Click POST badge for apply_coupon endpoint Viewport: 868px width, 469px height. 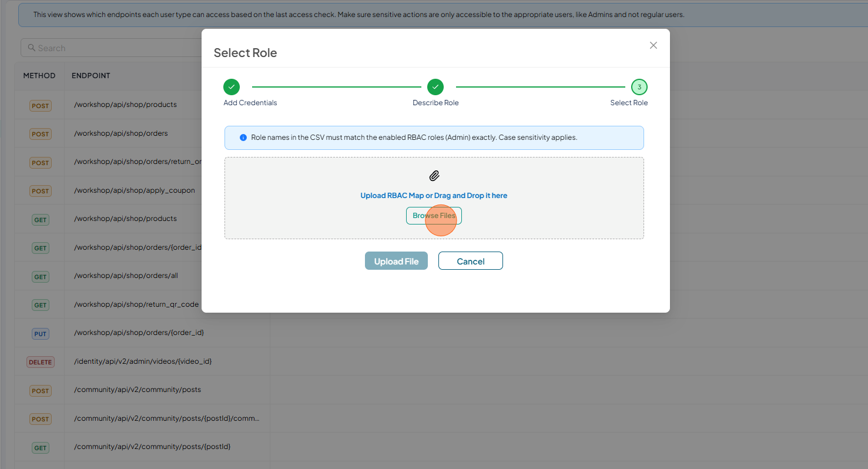point(40,191)
